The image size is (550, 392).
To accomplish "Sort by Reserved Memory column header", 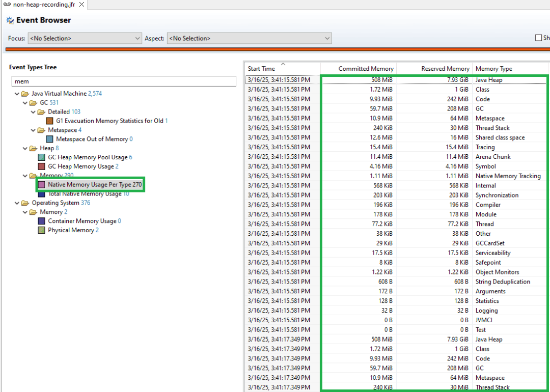I will [434, 69].
